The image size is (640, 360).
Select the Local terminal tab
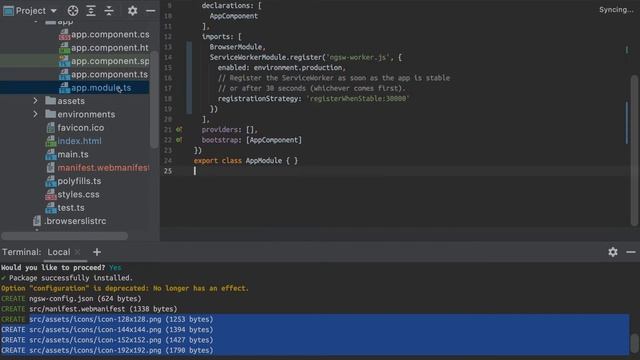click(59, 252)
